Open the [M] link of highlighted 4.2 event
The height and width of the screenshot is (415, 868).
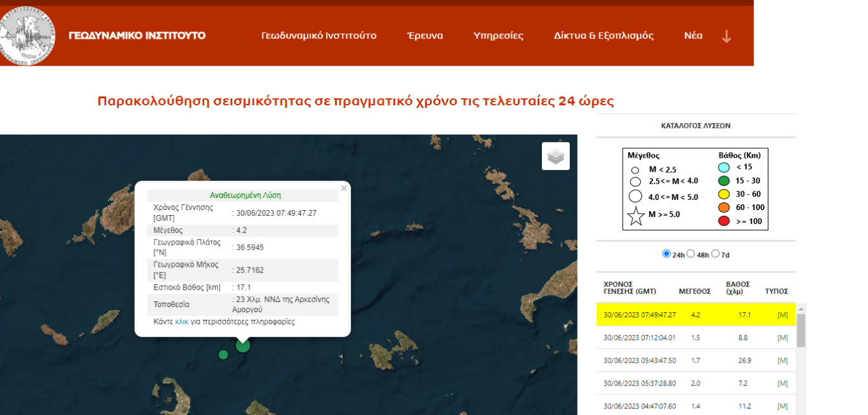pos(782,315)
